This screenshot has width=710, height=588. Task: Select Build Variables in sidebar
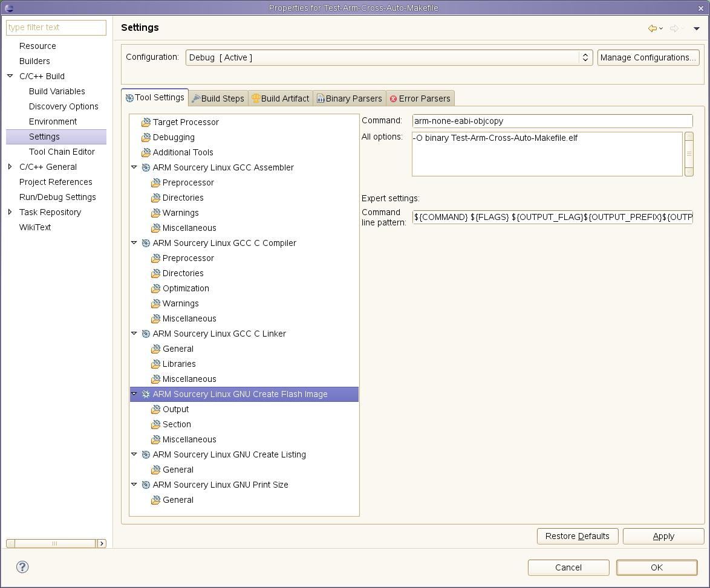(57, 91)
